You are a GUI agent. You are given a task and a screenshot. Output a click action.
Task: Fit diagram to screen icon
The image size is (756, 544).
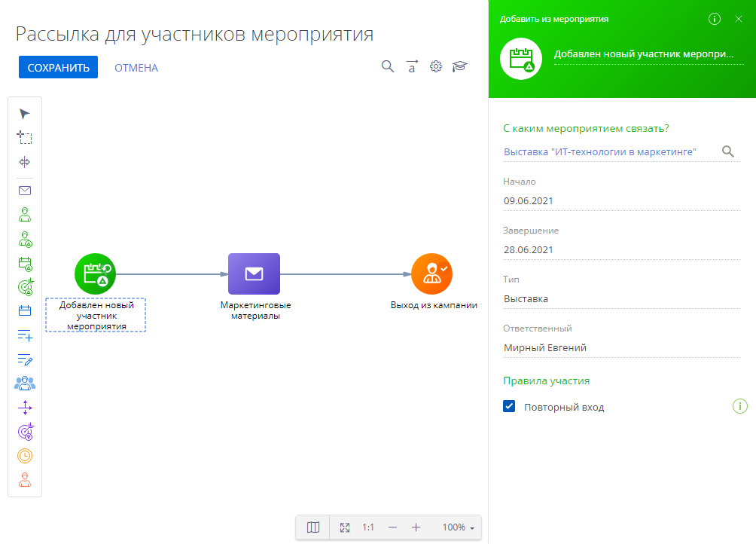pyautogui.click(x=345, y=527)
